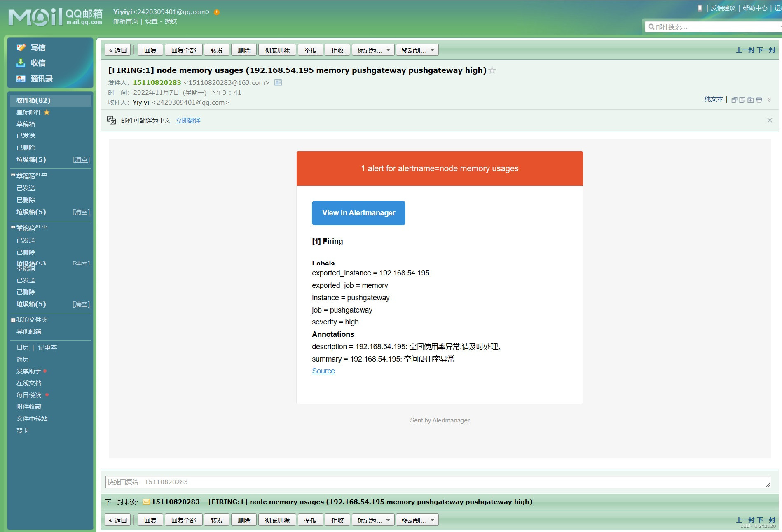Click the star icon beside 星标邮件

(x=47, y=112)
